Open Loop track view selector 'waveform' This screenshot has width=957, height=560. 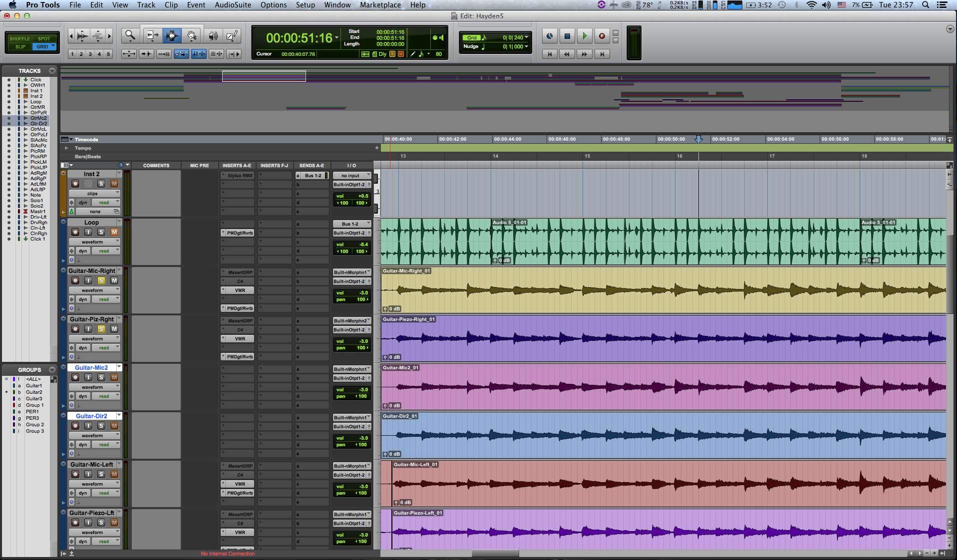(94, 242)
